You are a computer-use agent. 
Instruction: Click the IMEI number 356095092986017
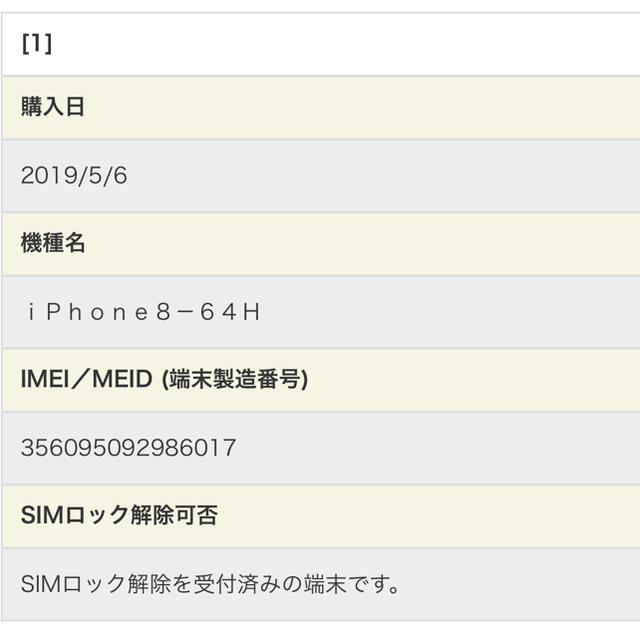(x=129, y=448)
